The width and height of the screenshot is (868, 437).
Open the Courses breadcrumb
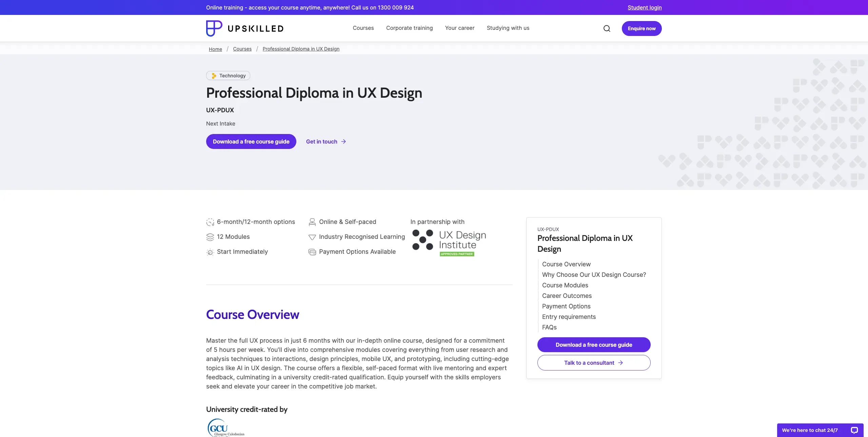(242, 49)
